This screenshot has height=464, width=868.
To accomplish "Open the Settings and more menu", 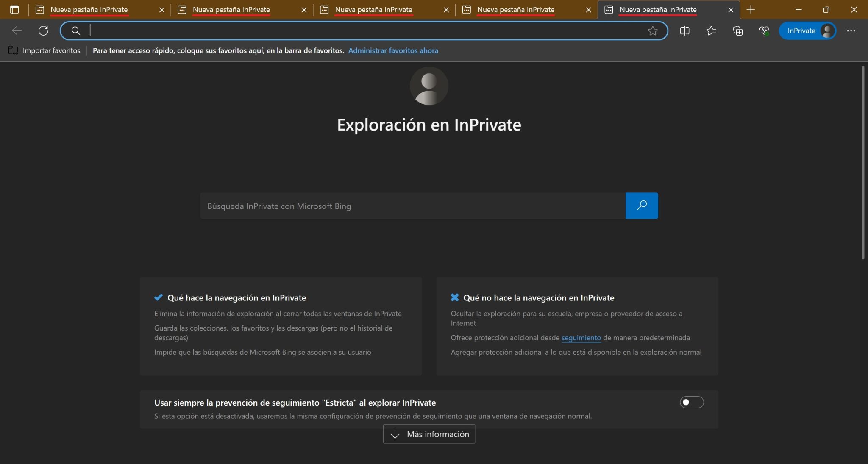I will 852,31.
